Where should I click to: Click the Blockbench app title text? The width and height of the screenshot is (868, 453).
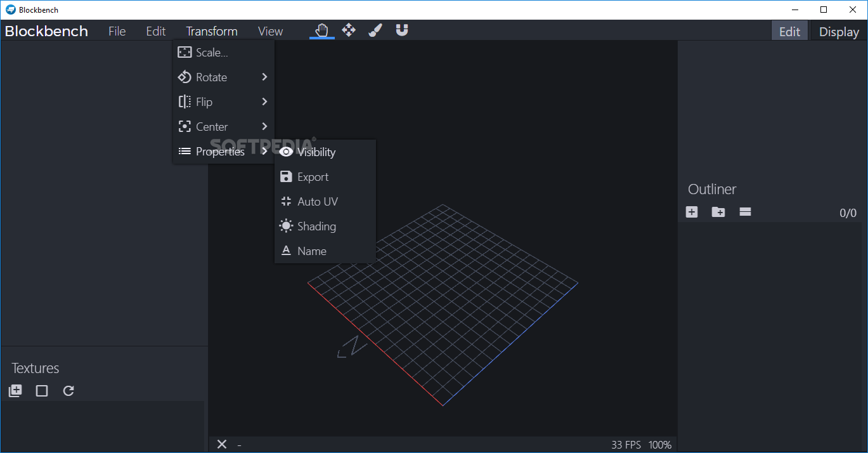coord(46,31)
